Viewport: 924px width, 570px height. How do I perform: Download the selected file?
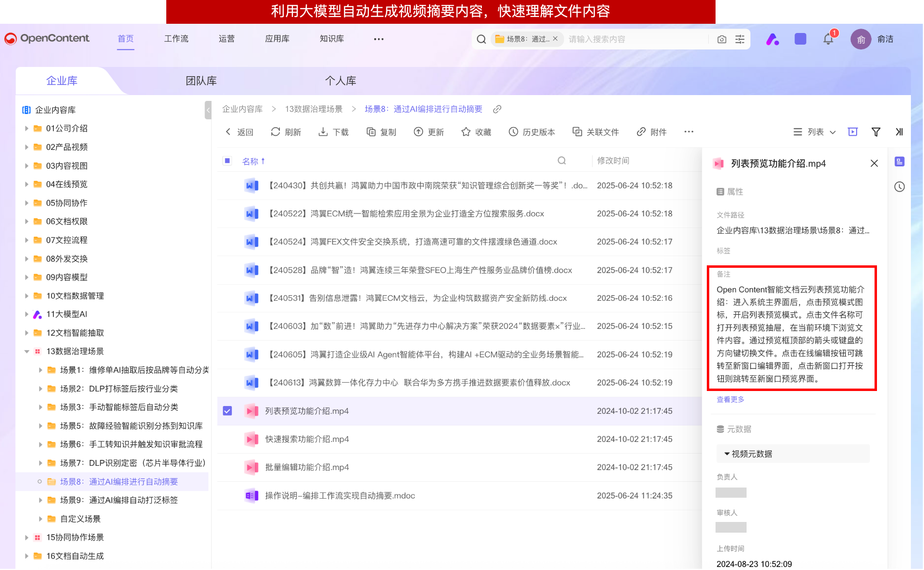[334, 131]
